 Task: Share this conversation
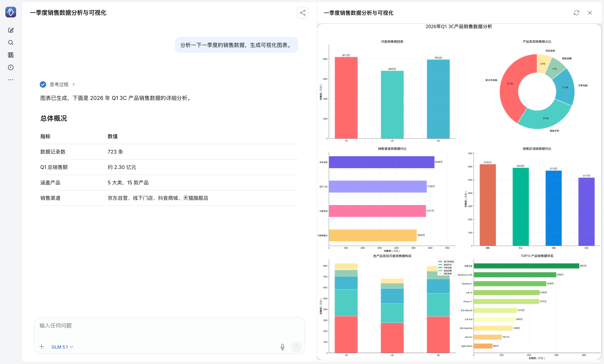[x=303, y=13]
